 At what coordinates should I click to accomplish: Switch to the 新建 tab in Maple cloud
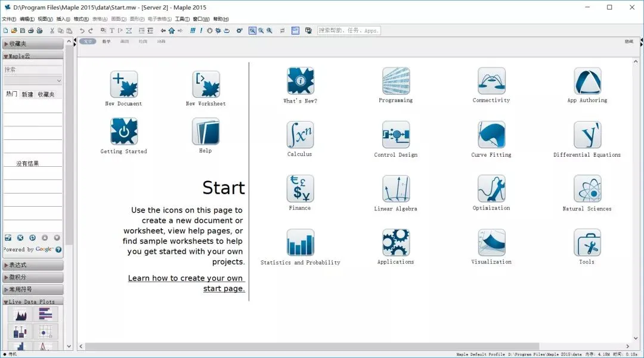[x=27, y=94]
